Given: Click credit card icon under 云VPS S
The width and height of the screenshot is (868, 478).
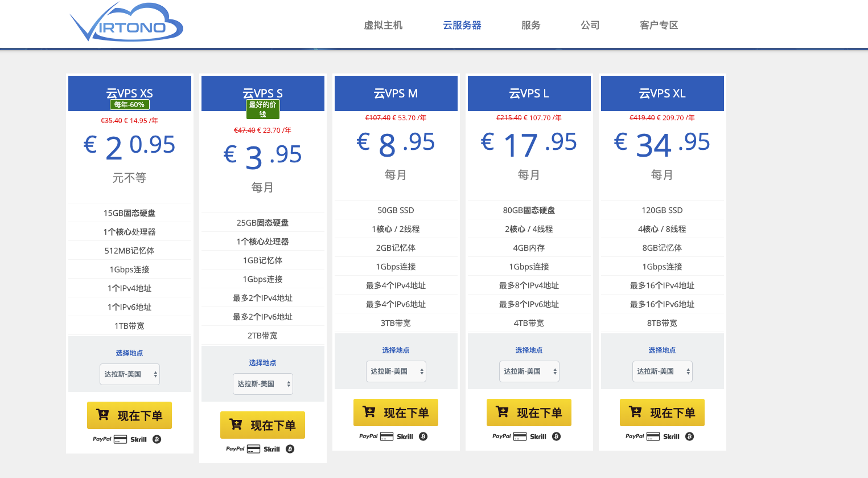Looking at the screenshot, I should coord(253,449).
